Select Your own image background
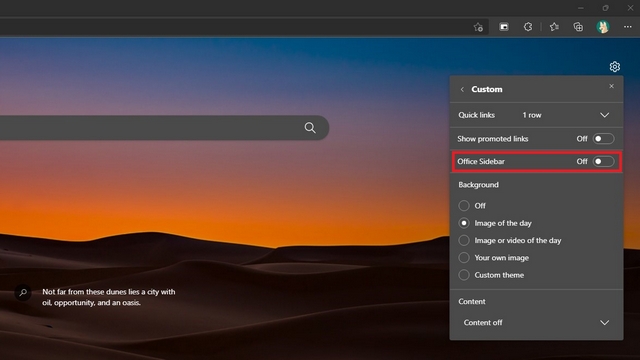Image resolution: width=640 pixels, height=360 pixels. (464, 258)
